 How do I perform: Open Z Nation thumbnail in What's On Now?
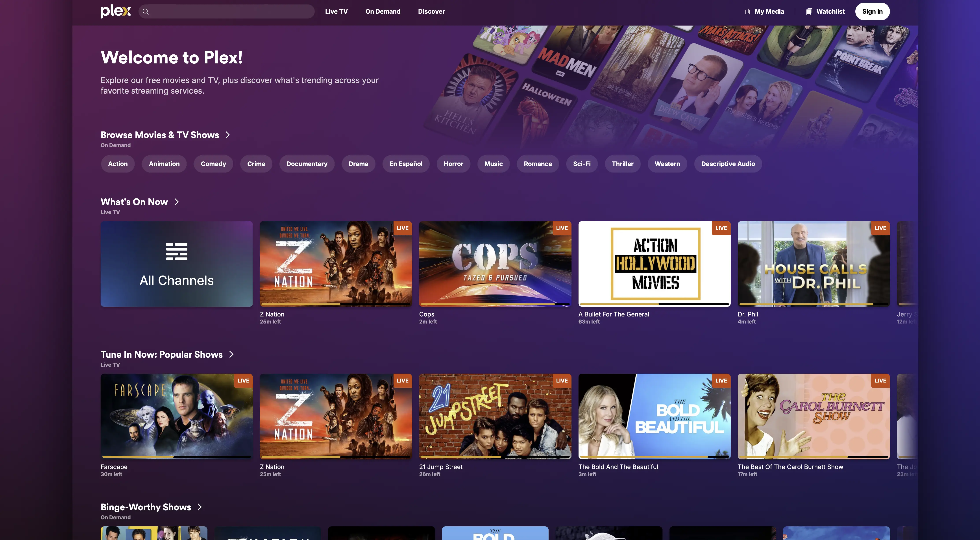(x=336, y=264)
